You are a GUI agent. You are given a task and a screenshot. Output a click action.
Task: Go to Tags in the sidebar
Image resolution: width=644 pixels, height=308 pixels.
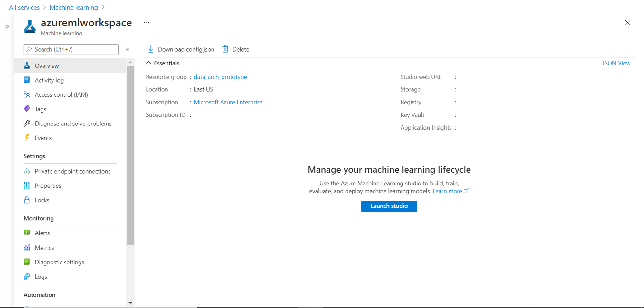pyautogui.click(x=70, y=109)
